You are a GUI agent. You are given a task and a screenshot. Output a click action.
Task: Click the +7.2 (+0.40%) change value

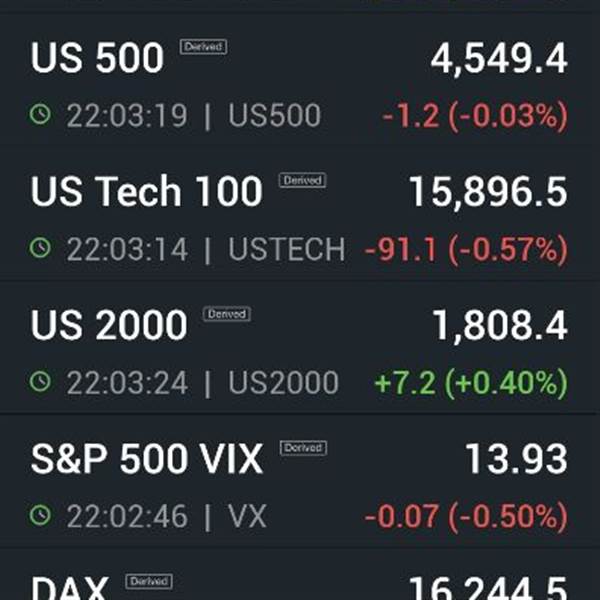click(471, 383)
